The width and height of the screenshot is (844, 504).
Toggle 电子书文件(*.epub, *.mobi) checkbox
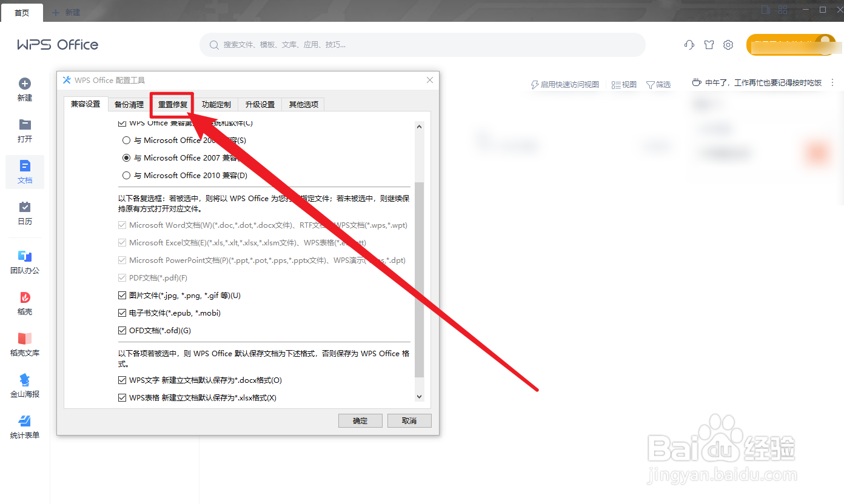pos(122,313)
